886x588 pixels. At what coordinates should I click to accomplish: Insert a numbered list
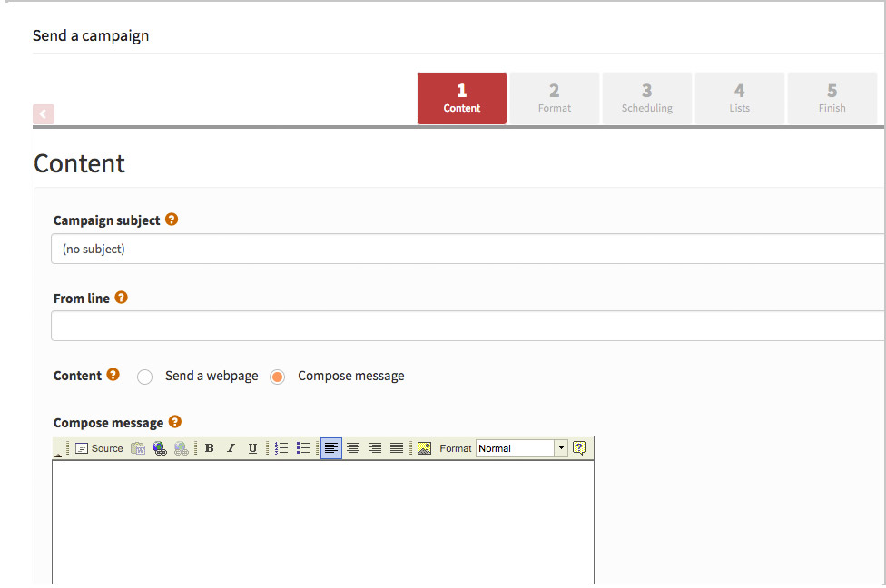(281, 448)
